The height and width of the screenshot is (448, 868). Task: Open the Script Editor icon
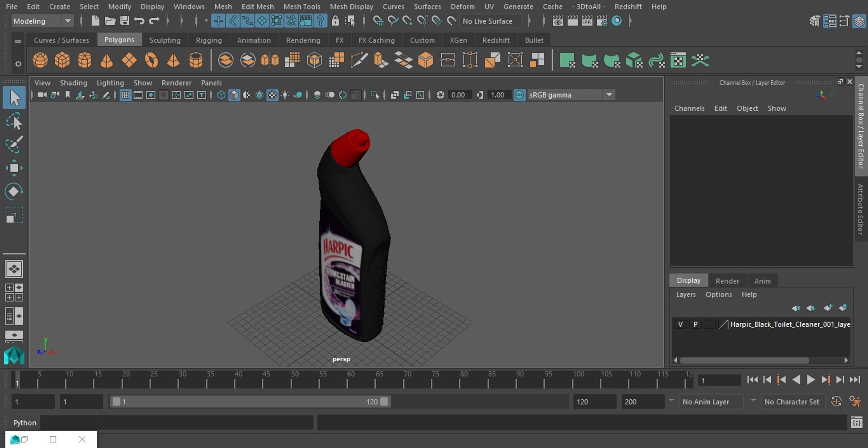(x=856, y=423)
